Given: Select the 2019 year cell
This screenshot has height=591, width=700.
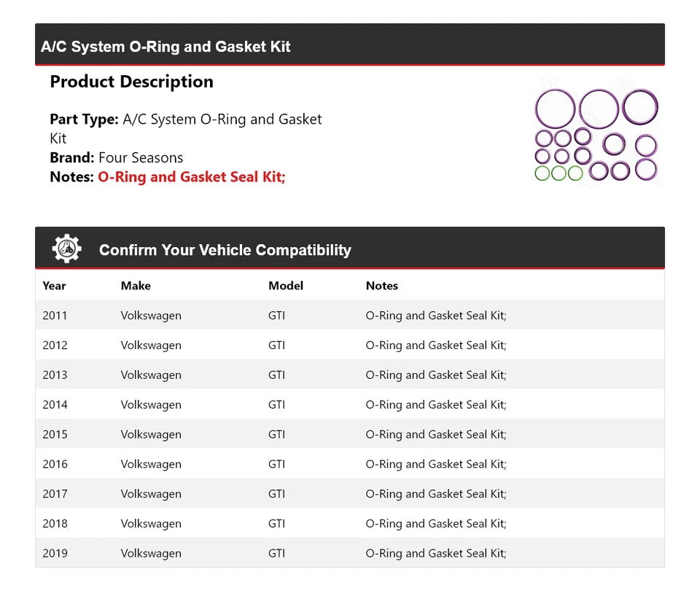Looking at the screenshot, I should (x=55, y=553).
